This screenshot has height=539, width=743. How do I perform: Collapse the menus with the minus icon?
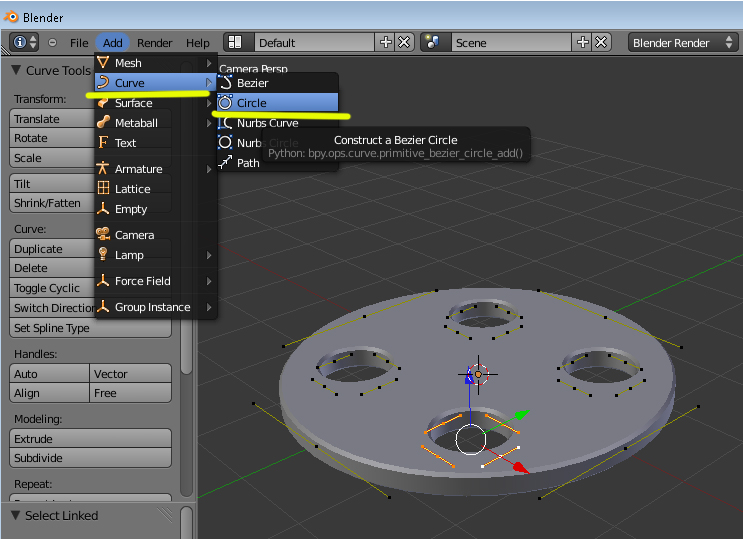(53, 43)
